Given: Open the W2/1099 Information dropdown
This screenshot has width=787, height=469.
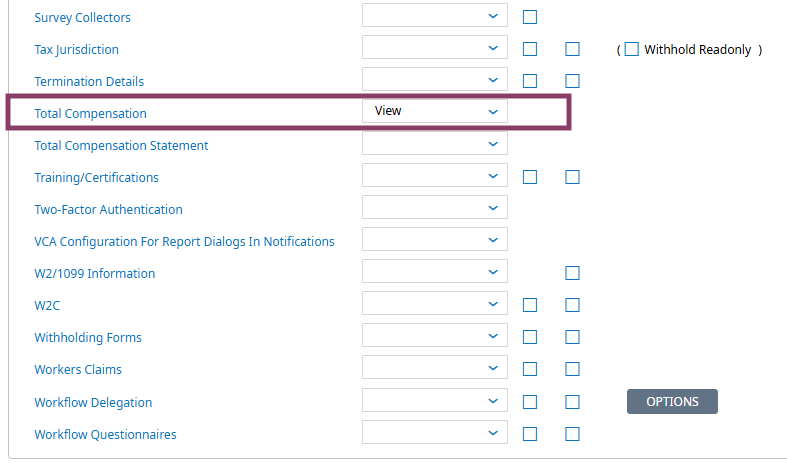Looking at the screenshot, I should click(435, 272).
